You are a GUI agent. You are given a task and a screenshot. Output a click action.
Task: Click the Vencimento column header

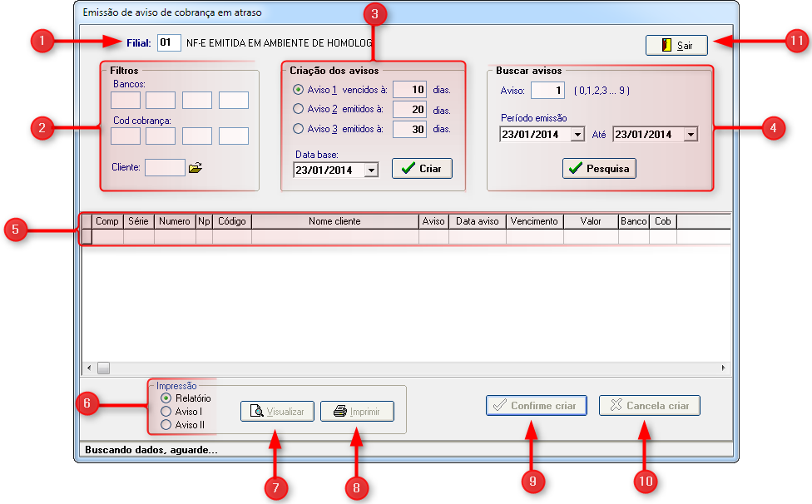[535, 221]
